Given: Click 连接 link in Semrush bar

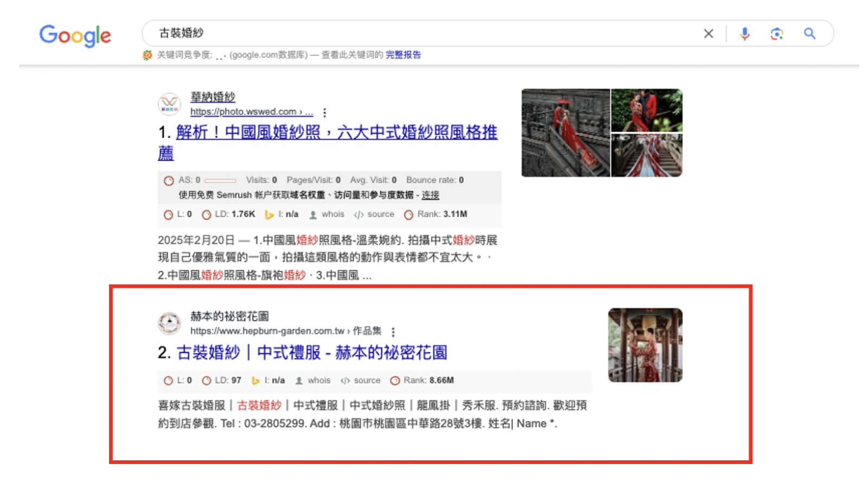Looking at the screenshot, I should pos(430,195).
